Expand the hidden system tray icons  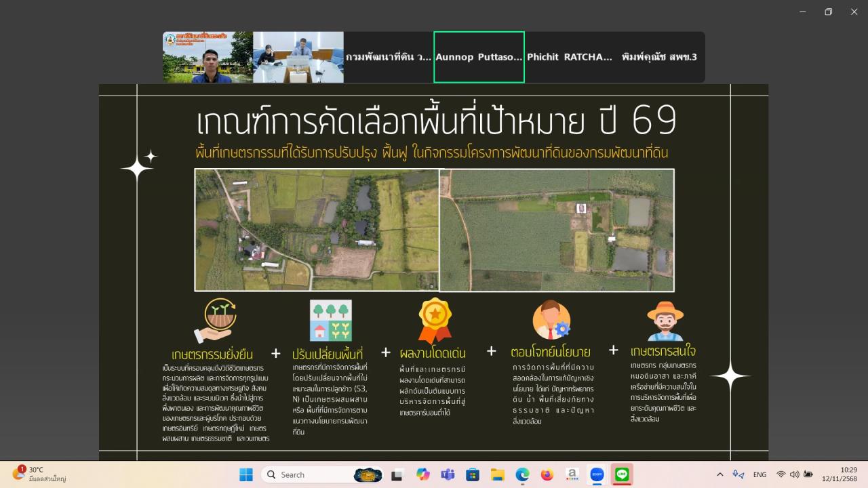pyautogui.click(x=720, y=474)
